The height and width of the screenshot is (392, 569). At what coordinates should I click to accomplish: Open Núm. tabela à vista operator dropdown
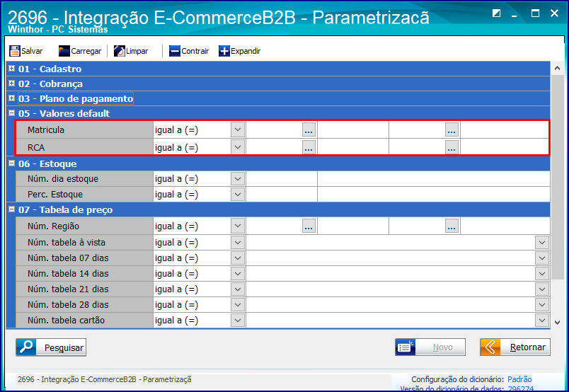pos(238,242)
